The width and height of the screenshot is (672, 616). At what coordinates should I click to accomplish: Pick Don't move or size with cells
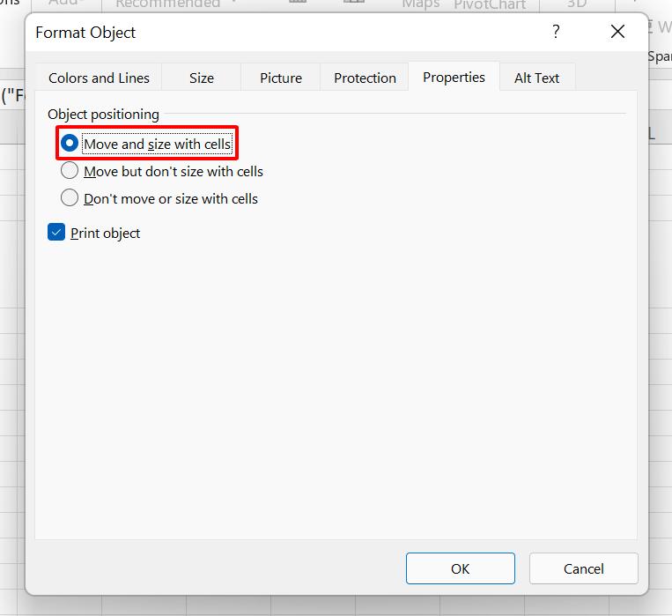click(x=70, y=198)
